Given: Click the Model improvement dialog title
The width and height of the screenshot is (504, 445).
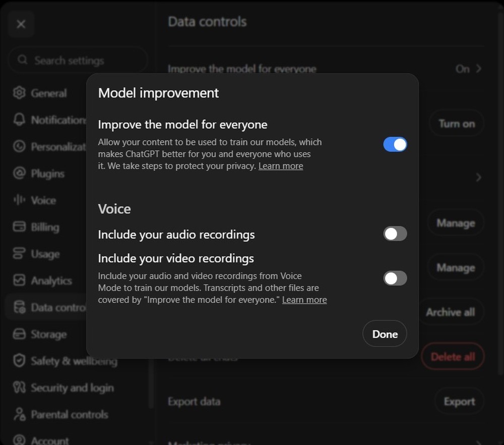Looking at the screenshot, I should pos(158,93).
